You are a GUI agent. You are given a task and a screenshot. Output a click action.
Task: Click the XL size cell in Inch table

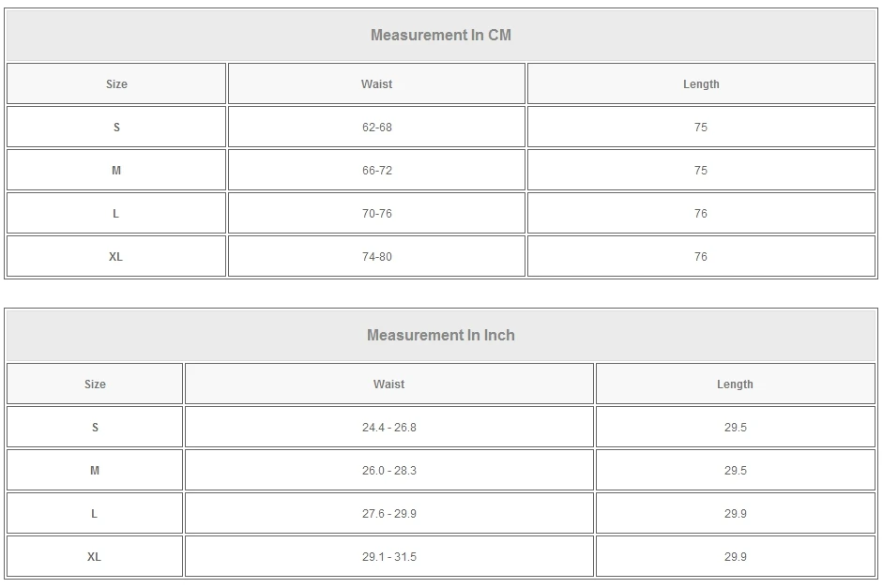pyautogui.click(x=95, y=557)
